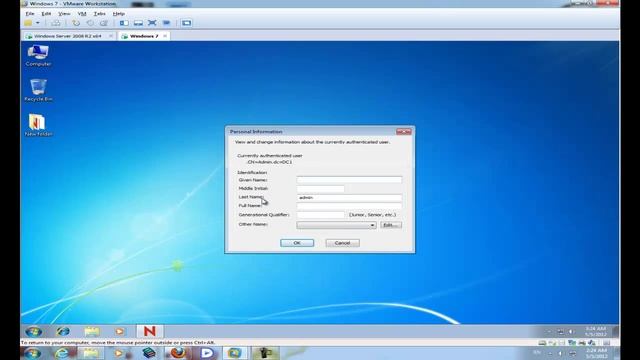The height and width of the screenshot is (360, 640).
Task: Click the Generational Qualifier input field
Action: click(x=320, y=215)
